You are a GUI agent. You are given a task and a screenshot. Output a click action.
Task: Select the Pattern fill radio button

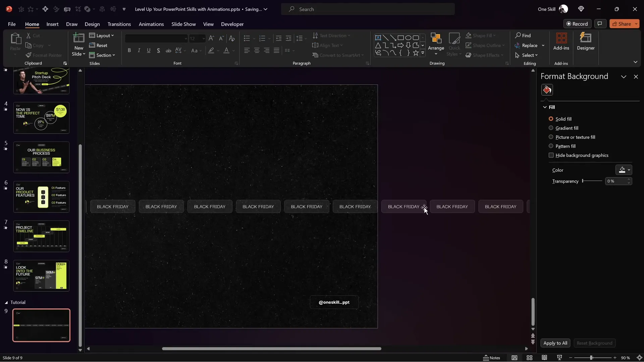(551, 146)
